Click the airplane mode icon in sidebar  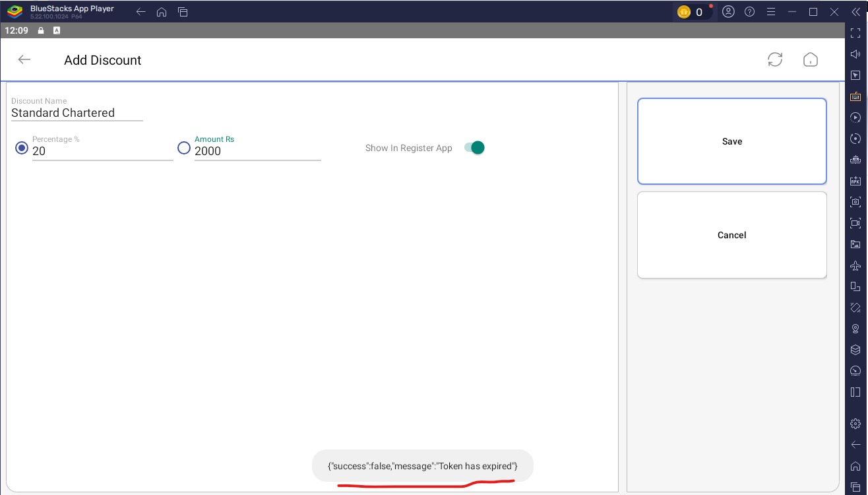[x=855, y=265]
